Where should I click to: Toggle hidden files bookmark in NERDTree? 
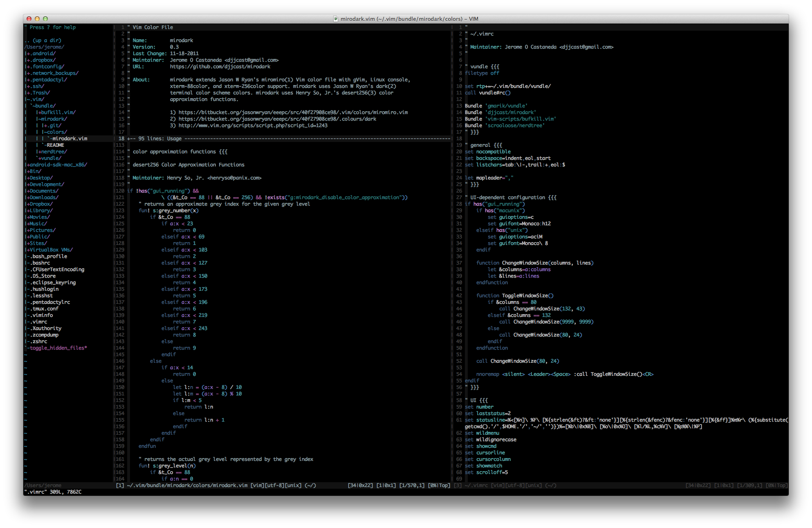tap(57, 348)
